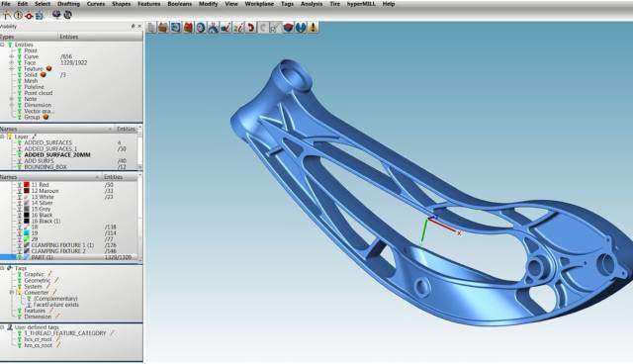The height and width of the screenshot is (364, 633).
Task: Toggle visibility filter for System tag
Action: pos(19,287)
